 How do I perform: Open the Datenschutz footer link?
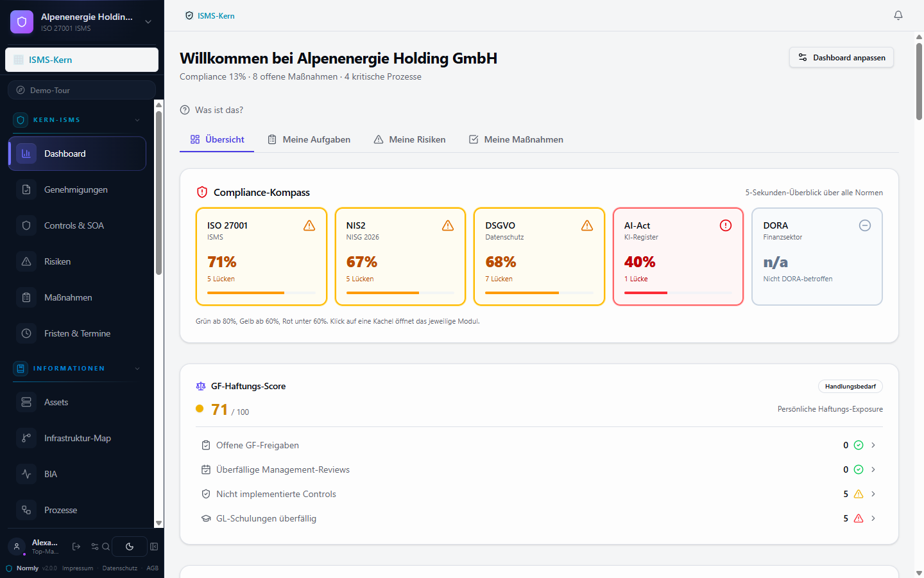pos(120,568)
